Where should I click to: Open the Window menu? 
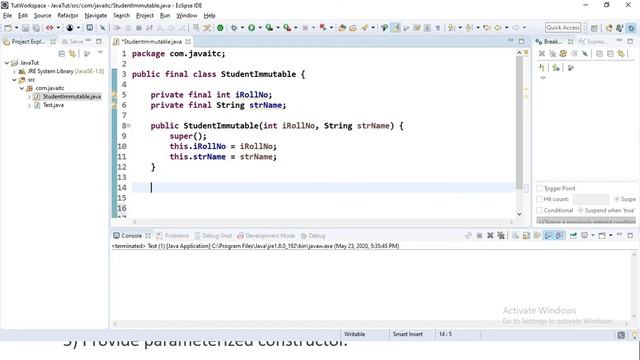[187, 16]
